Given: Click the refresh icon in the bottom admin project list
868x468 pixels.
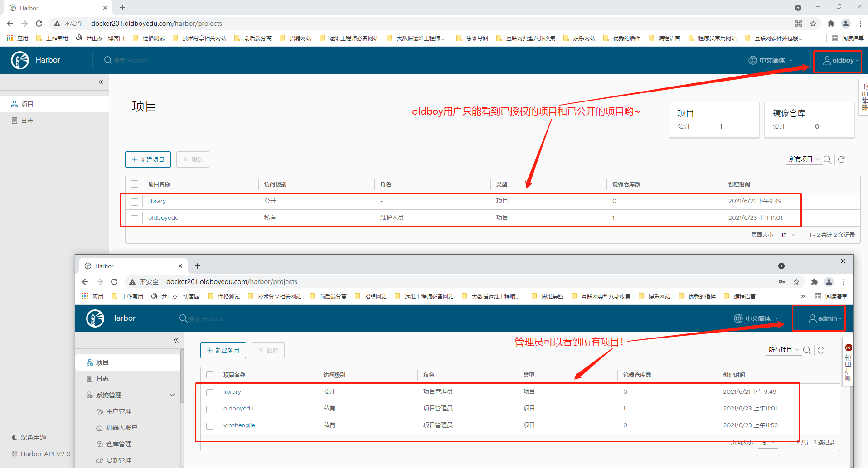Looking at the screenshot, I should pyautogui.click(x=821, y=350).
